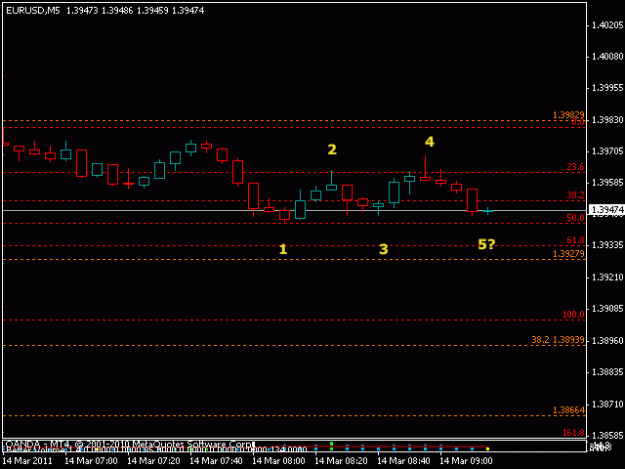This screenshot has height=469, width=625.
Task: Select the yellow wave label 4
Action: click(x=429, y=142)
